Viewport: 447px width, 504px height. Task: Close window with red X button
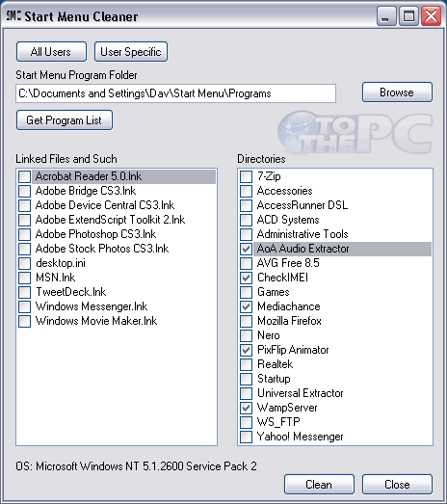coord(431,15)
